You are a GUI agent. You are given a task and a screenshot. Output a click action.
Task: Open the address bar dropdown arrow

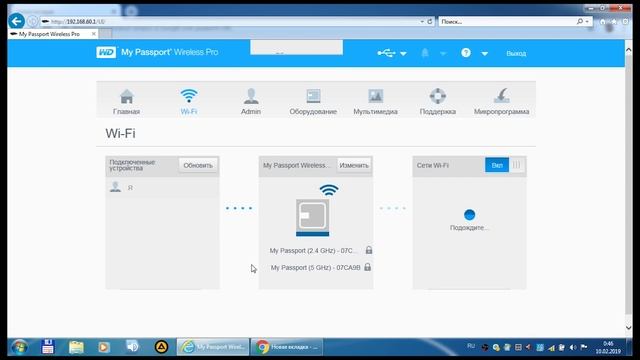[x=422, y=22]
